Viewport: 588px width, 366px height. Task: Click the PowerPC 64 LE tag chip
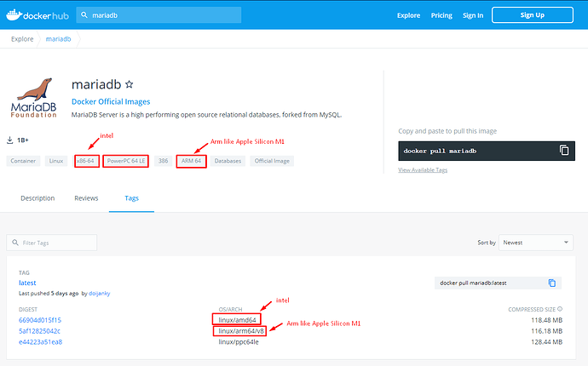click(126, 161)
